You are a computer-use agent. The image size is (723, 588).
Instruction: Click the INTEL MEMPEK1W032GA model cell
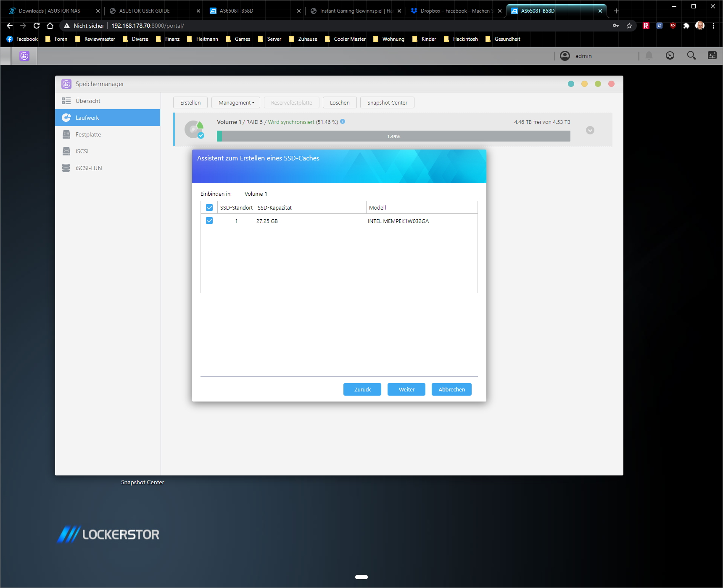(x=398, y=221)
